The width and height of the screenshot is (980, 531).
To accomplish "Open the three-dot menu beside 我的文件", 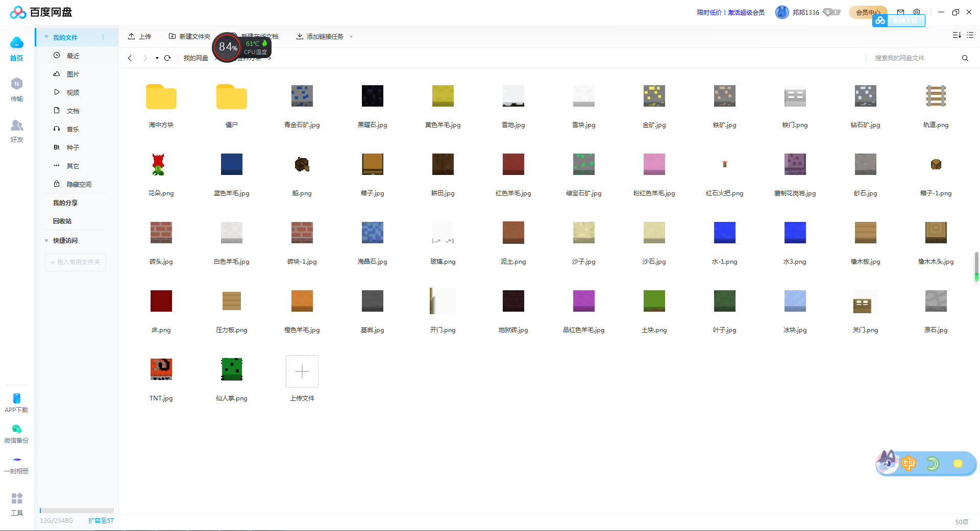I will click(x=103, y=37).
